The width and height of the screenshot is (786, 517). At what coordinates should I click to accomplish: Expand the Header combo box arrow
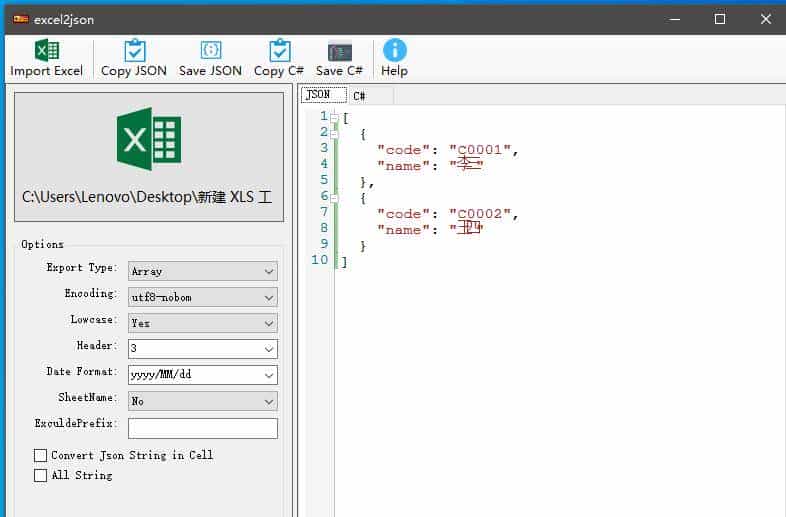coord(269,349)
